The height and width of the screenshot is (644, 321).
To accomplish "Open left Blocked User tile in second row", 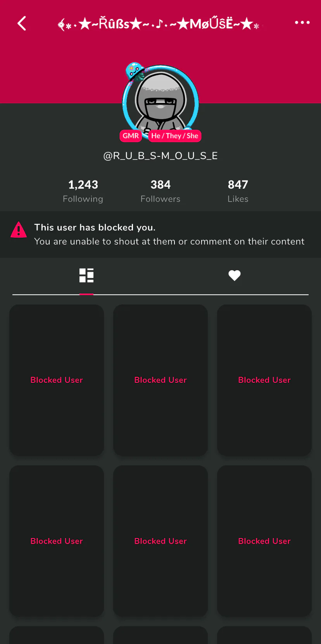I will tap(57, 541).
